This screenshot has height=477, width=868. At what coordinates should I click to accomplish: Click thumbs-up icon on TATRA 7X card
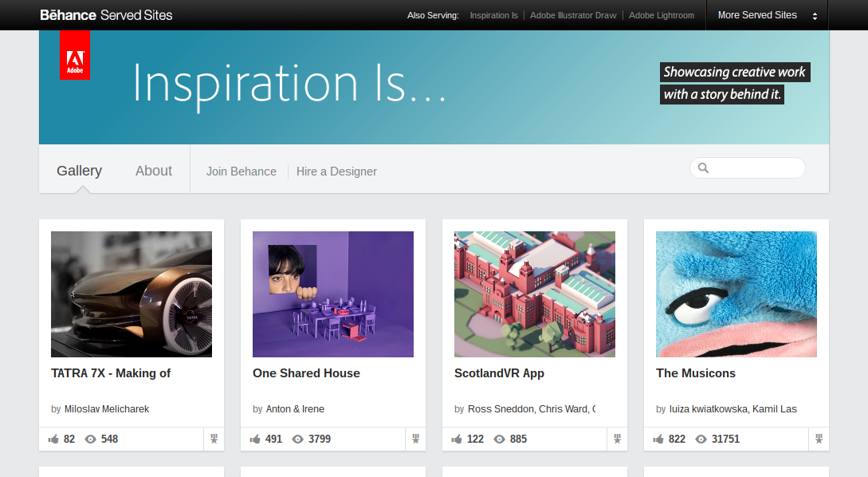(53, 440)
